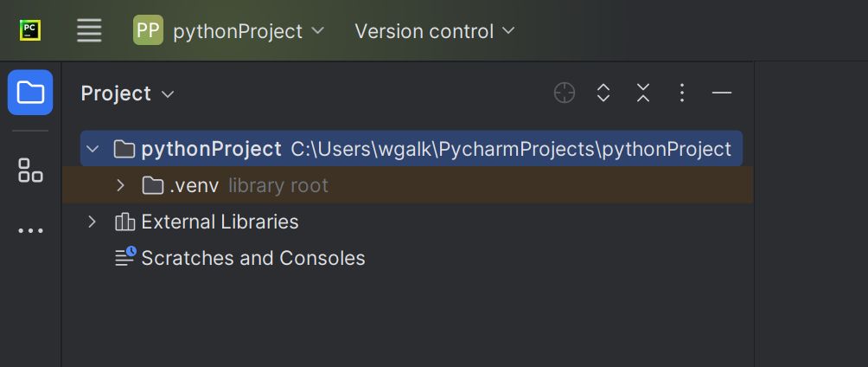Collapse all items in Project tree

pyautogui.click(x=643, y=93)
